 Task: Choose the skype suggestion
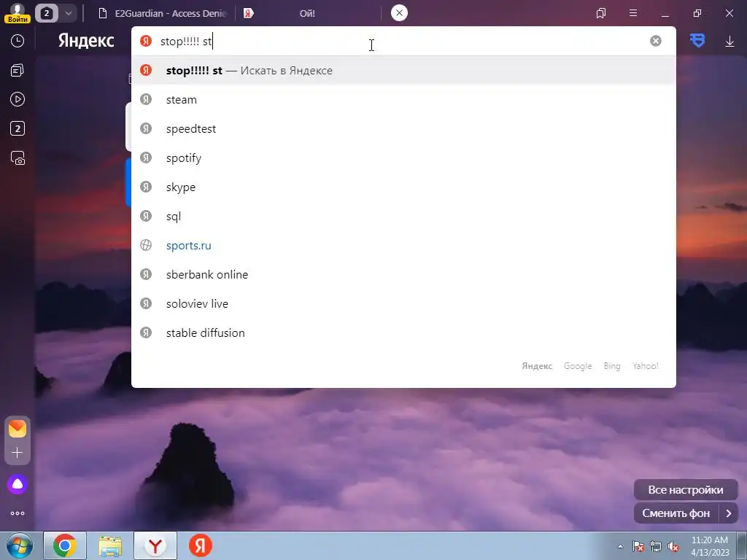pos(403,187)
